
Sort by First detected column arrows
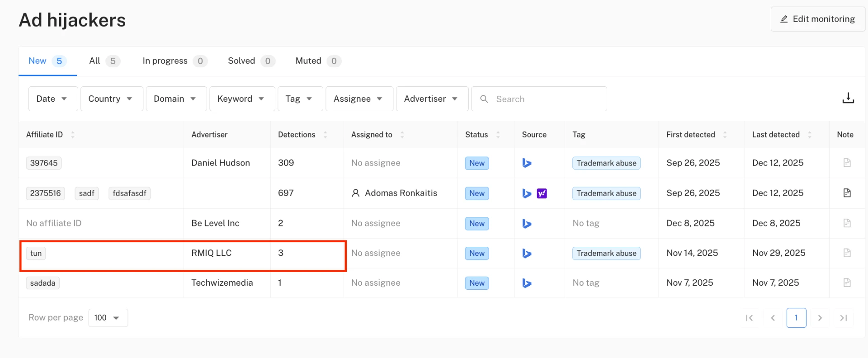725,135
